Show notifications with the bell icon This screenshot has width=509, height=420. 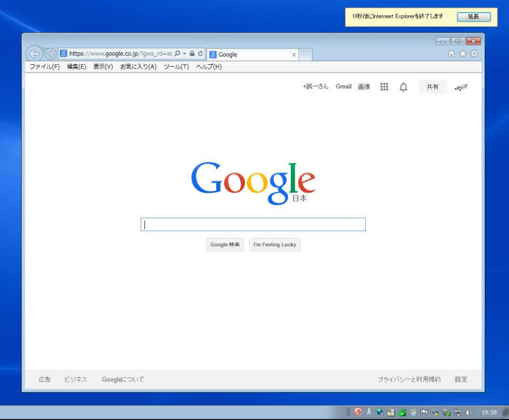[x=403, y=87]
